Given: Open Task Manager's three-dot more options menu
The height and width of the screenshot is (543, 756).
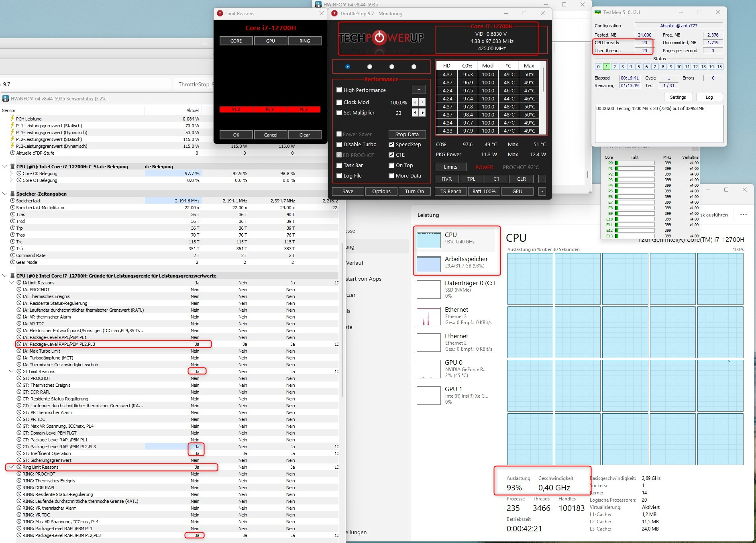Looking at the screenshot, I should point(744,214).
